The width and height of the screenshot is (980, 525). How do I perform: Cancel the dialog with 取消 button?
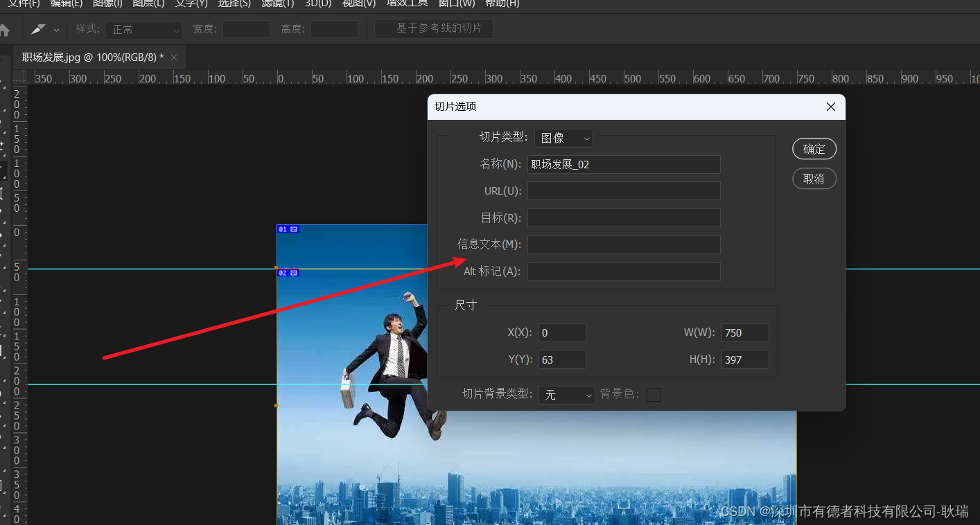click(x=814, y=179)
